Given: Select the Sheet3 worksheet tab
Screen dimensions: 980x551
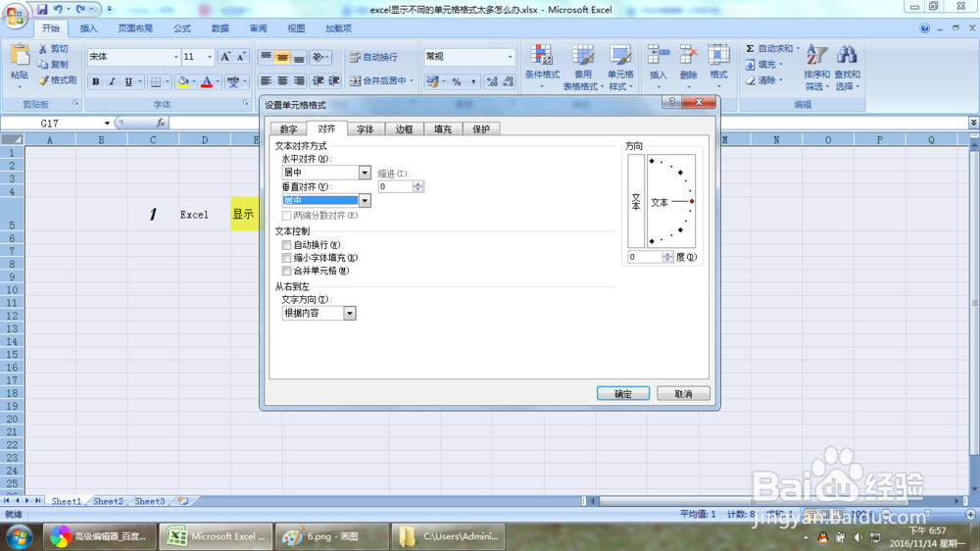Looking at the screenshot, I should (150, 501).
